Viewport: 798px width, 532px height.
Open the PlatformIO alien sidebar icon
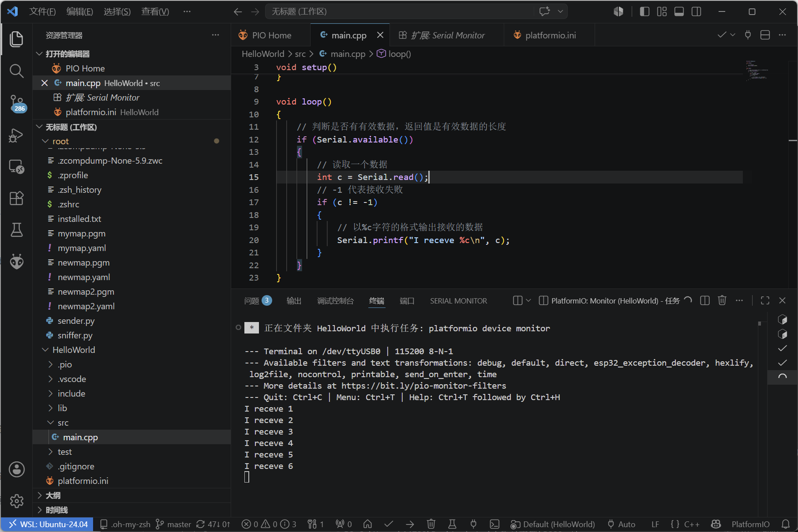(x=17, y=262)
